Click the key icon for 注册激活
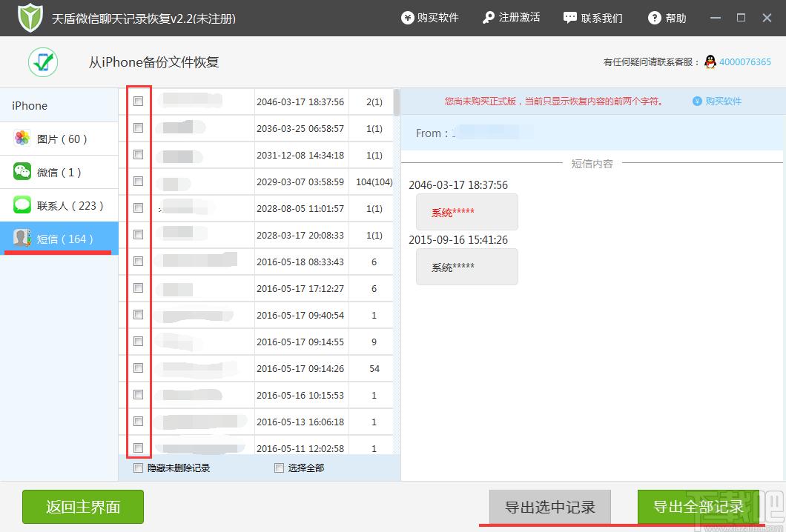This screenshot has height=532, width=786. [488, 18]
